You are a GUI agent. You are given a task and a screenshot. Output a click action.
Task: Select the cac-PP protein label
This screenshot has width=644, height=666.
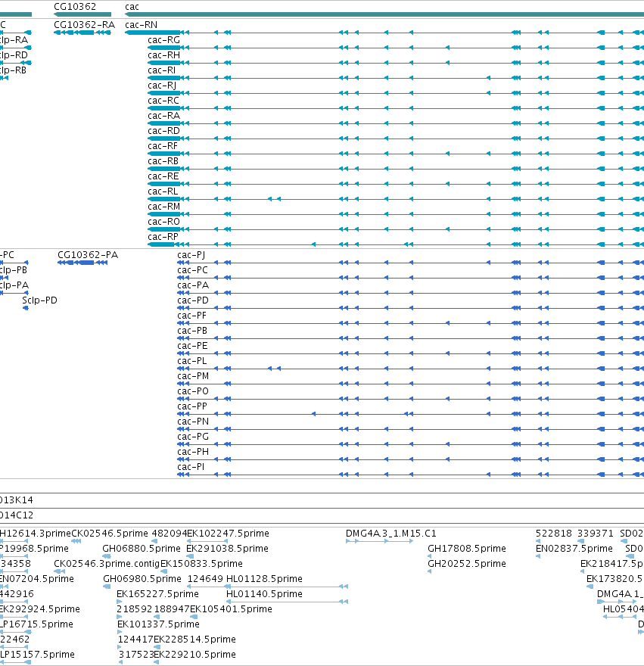pos(192,407)
